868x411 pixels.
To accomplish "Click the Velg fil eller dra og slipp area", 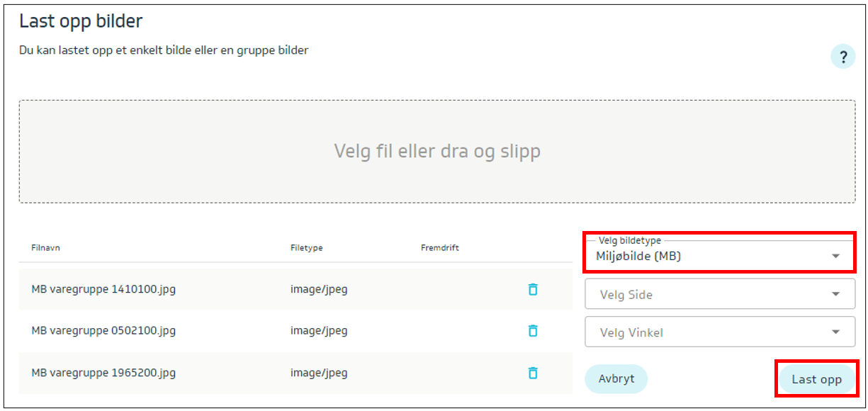I will pyautogui.click(x=436, y=151).
